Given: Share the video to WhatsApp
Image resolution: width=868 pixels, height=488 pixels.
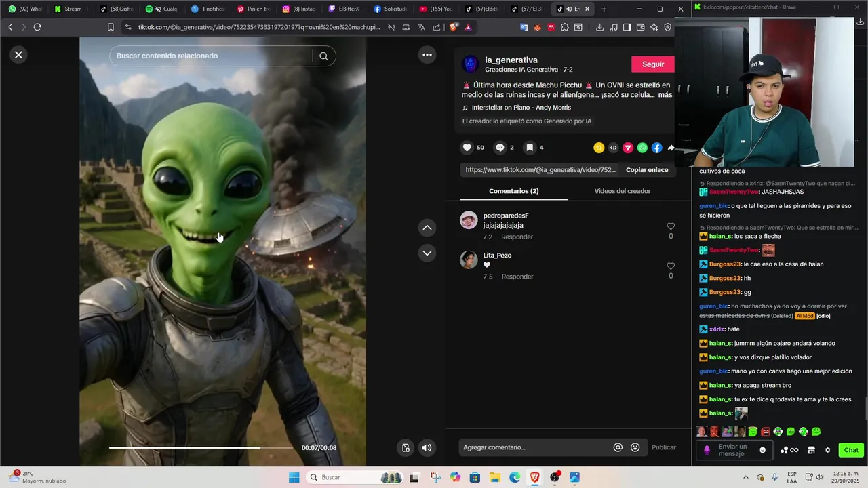Looking at the screenshot, I should pyautogui.click(x=642, y=148).
